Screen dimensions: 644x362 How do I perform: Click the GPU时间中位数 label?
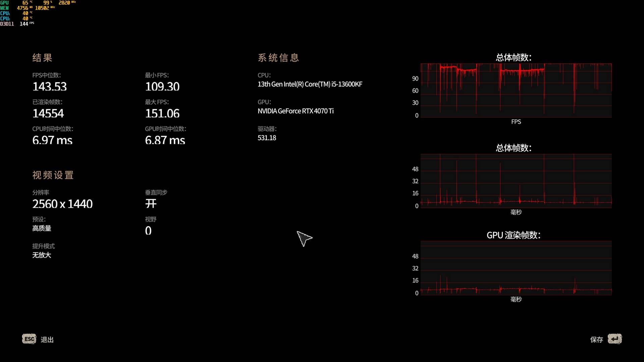click(166, 129)
